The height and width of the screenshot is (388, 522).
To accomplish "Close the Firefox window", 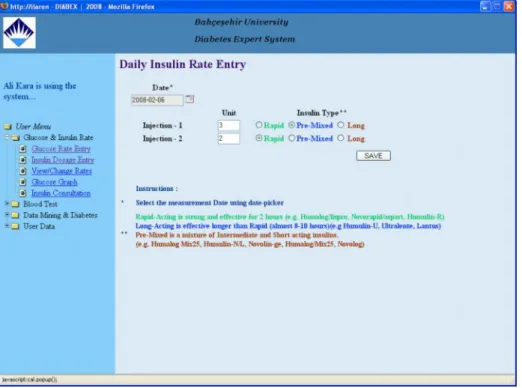I will [509, 6].
